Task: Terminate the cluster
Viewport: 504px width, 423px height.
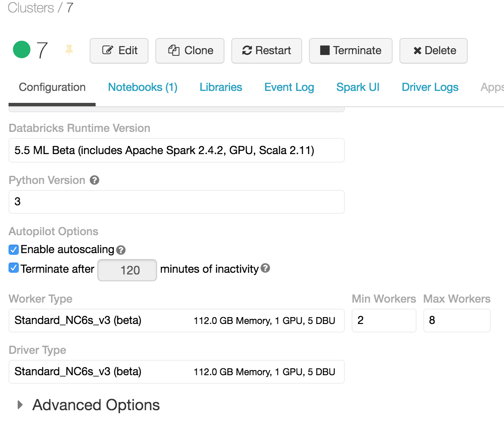Action: pos(351,51)
